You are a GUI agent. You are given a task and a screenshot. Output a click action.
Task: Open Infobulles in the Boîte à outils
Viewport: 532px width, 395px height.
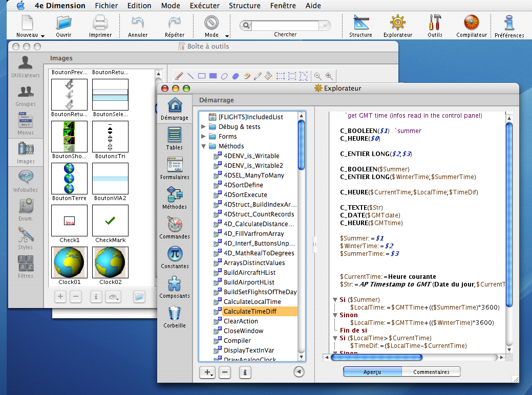point(26,182)
